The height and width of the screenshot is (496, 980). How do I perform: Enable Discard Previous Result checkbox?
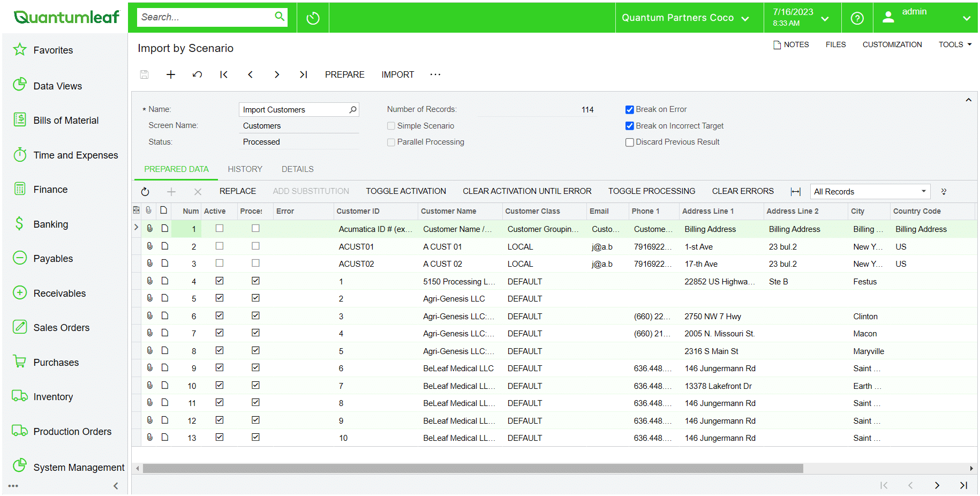[x=630, y=142]
